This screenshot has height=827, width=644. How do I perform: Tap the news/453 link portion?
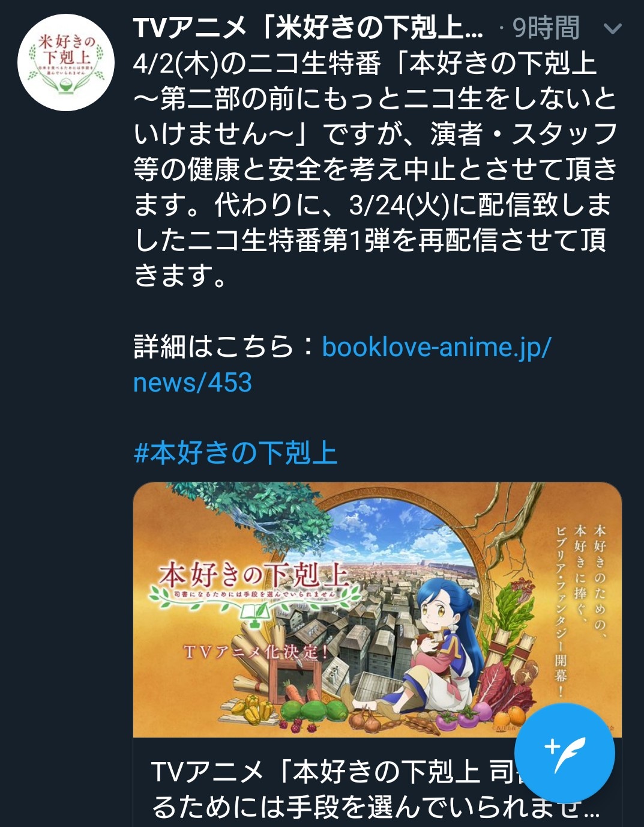coord(193,383)
